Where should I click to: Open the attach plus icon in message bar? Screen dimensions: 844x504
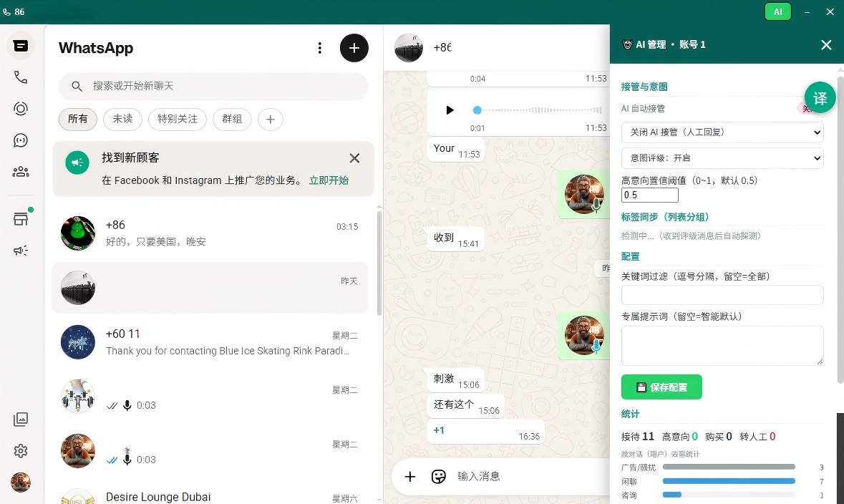coord(410,477)
